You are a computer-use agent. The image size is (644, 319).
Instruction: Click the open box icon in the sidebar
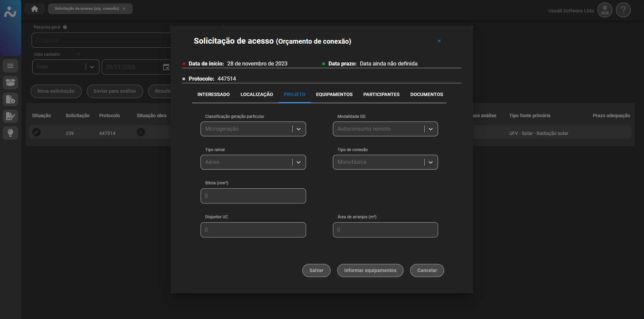tap(10, 83)
